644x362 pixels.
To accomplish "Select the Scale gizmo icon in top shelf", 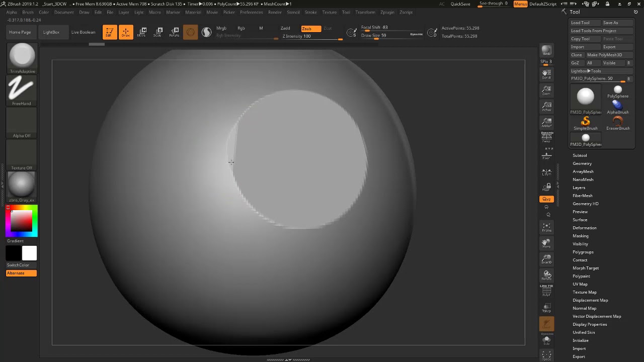I will [x=158, y=32].
